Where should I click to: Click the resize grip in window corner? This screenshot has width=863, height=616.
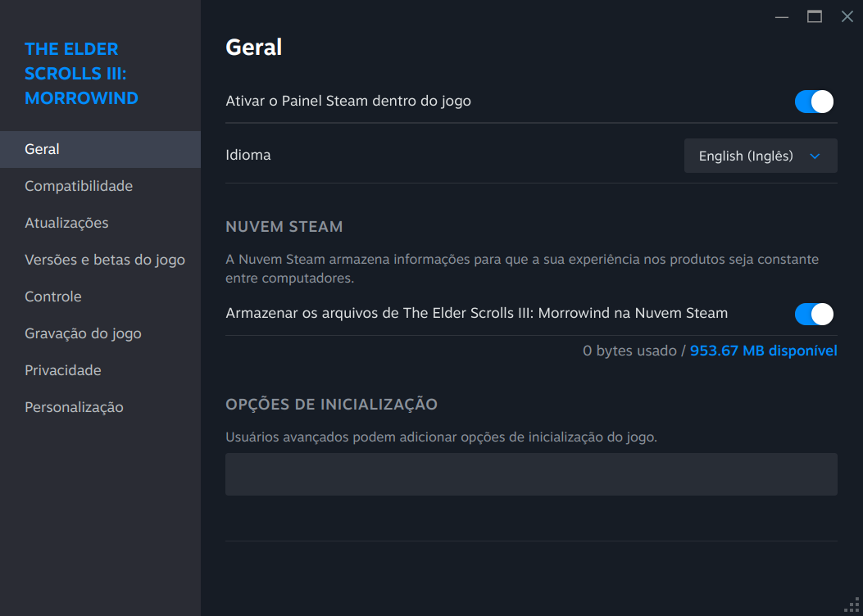pos(852,605)
